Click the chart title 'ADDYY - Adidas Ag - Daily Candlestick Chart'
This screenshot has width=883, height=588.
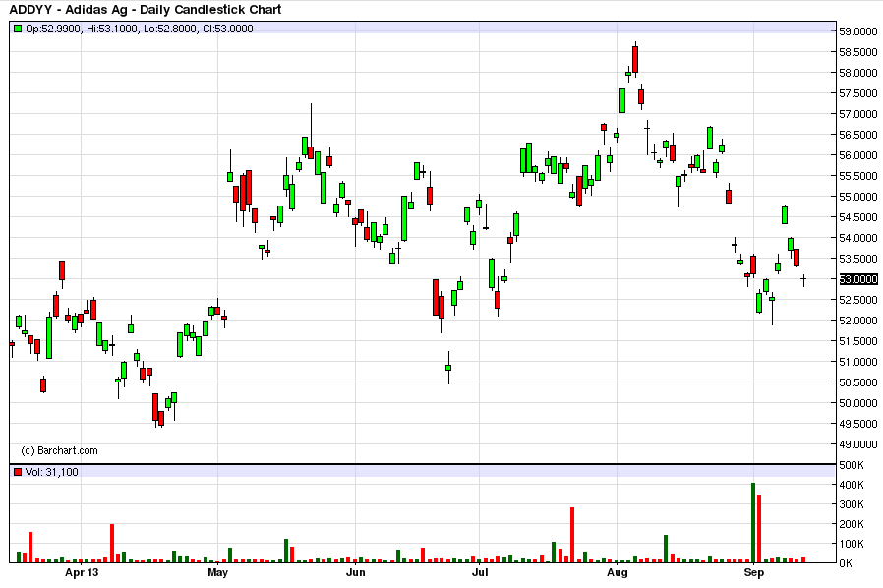point(146,9)
